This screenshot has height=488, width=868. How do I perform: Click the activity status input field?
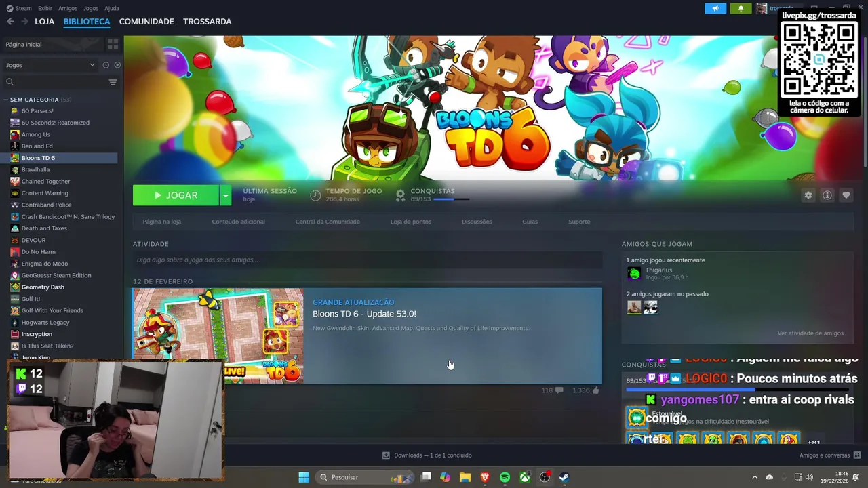click(368, 260)
